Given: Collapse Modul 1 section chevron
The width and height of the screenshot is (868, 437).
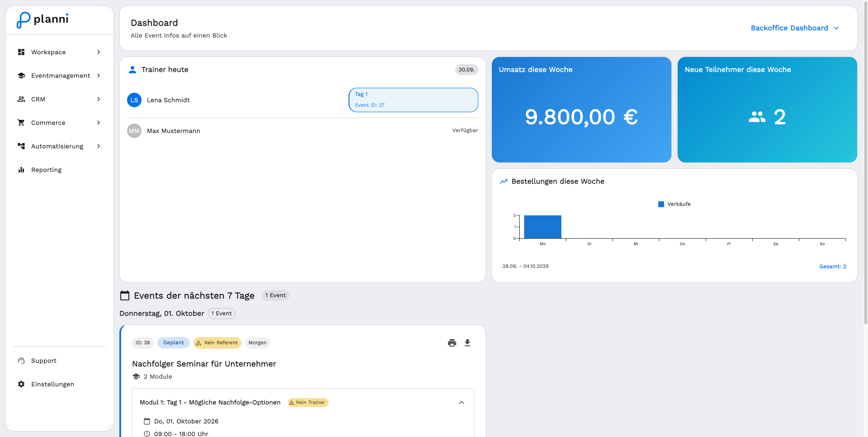Looking at the screenshot, I should 461,403.
